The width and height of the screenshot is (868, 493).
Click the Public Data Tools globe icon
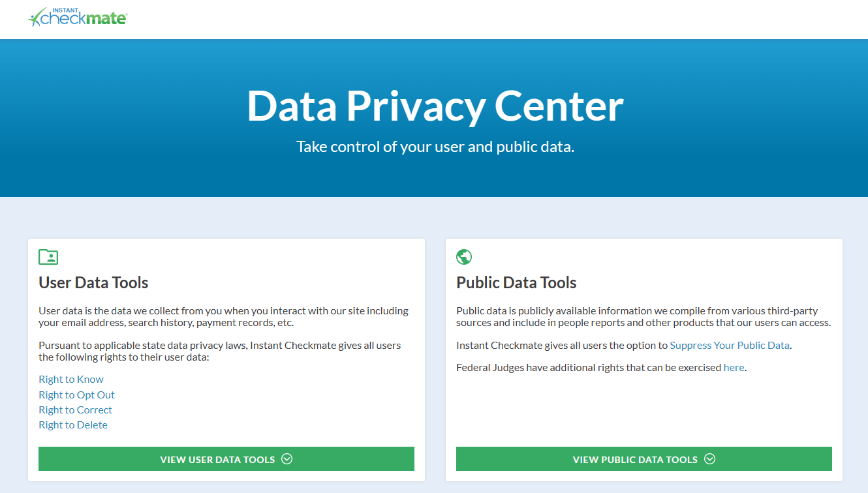tap(464, 257)
